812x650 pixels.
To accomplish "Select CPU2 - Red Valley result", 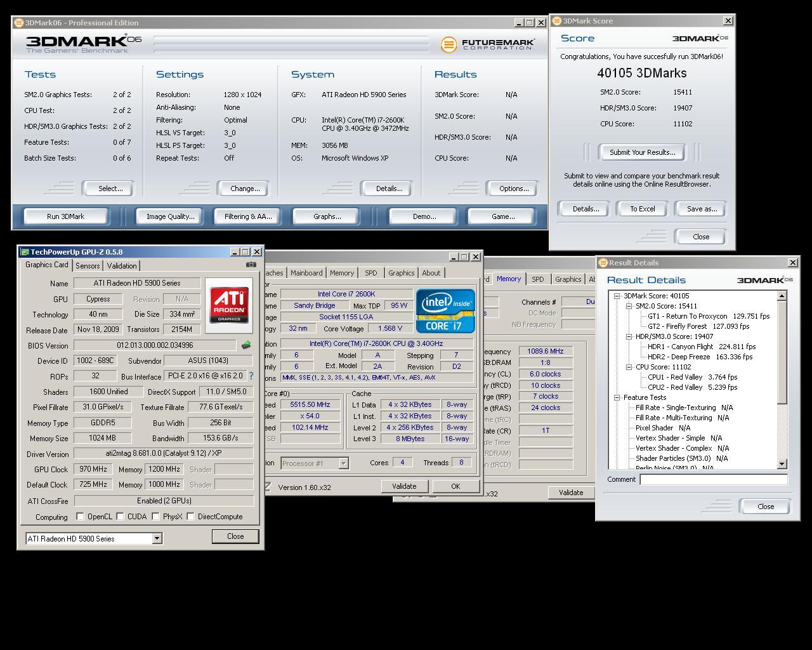I will (692, 387).
